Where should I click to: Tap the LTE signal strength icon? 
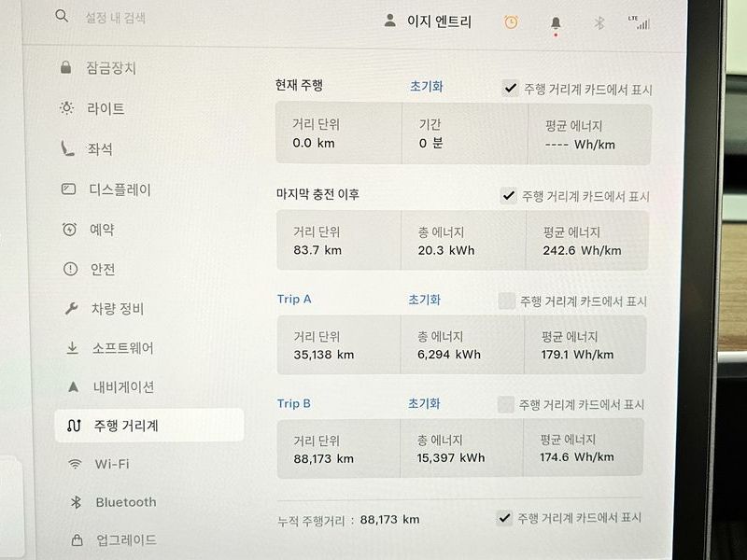pos(640,21)
